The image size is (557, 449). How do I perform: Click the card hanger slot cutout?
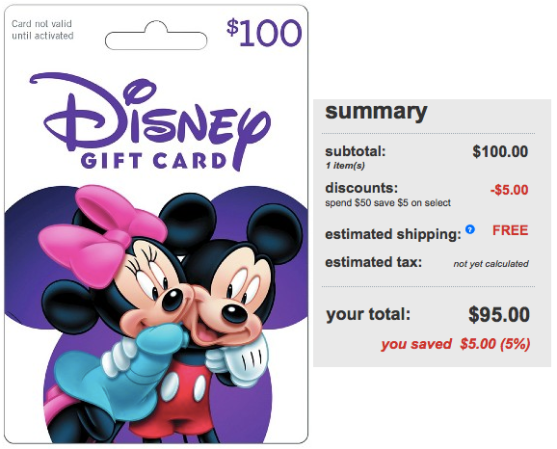(156, 36)
